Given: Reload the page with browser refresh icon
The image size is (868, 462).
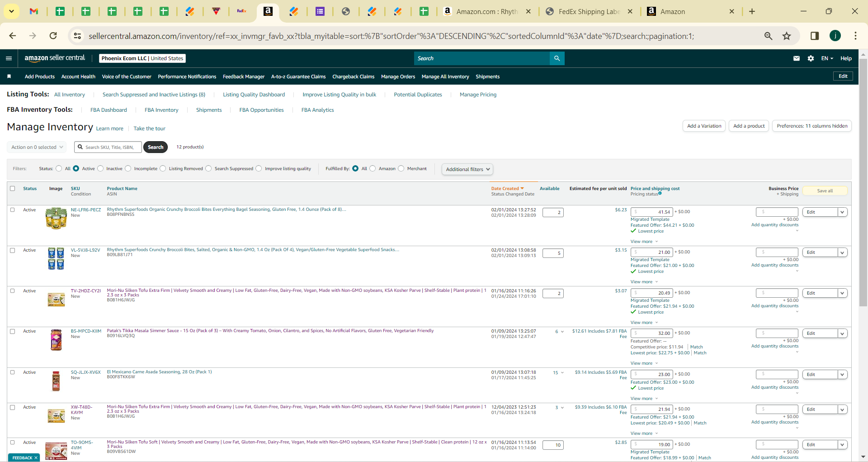Looking at the screenshot, I should [53, 36].
